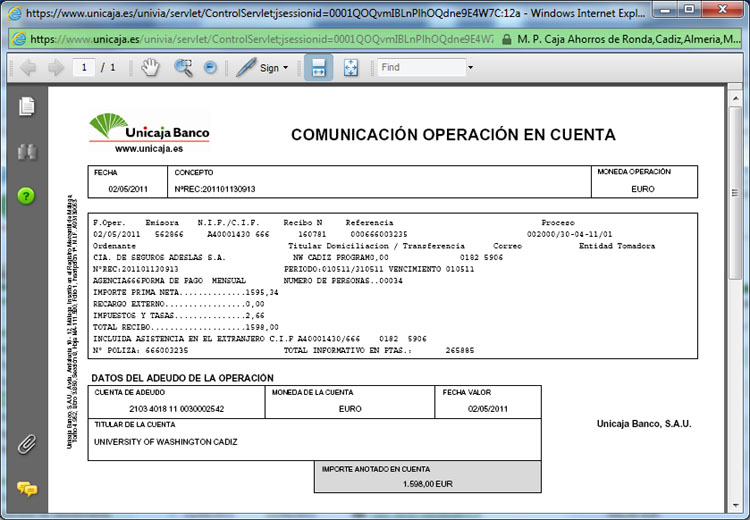Click the Unicaja Banco, S.A.U. signature text
This screenshot has width=750, height=520.
[x=644, y=424]
